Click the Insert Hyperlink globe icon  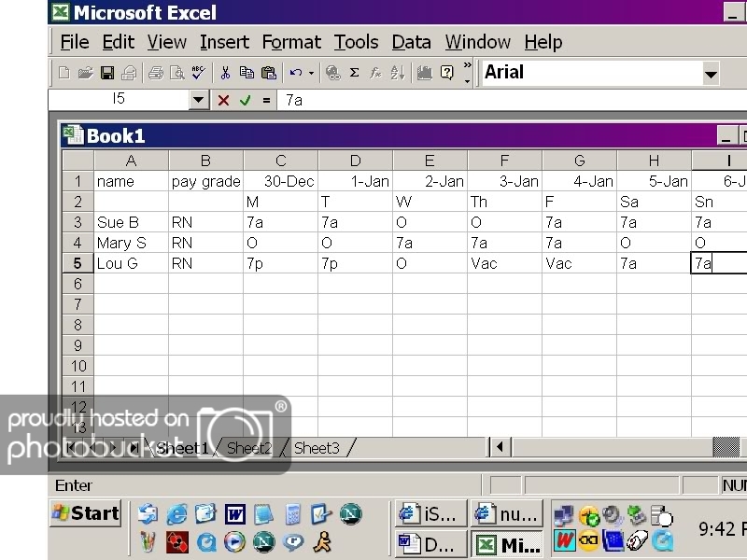(x=332, y=73)
